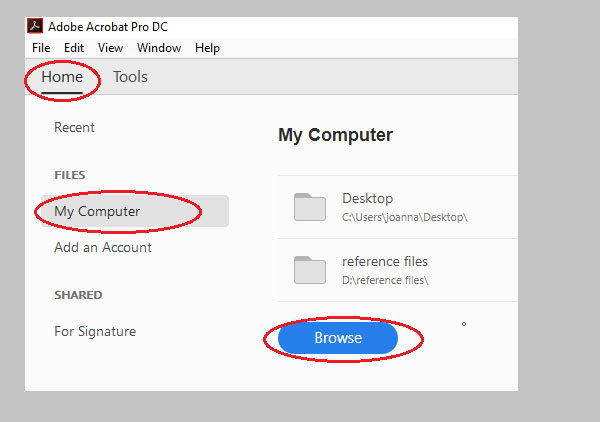The image size is (600, 422).
Task: Show the Recent files list
Action: (74, 127)
